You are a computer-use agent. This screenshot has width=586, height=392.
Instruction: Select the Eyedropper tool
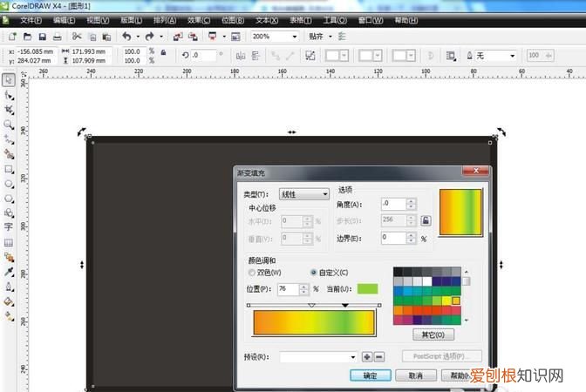pos(9,272)
